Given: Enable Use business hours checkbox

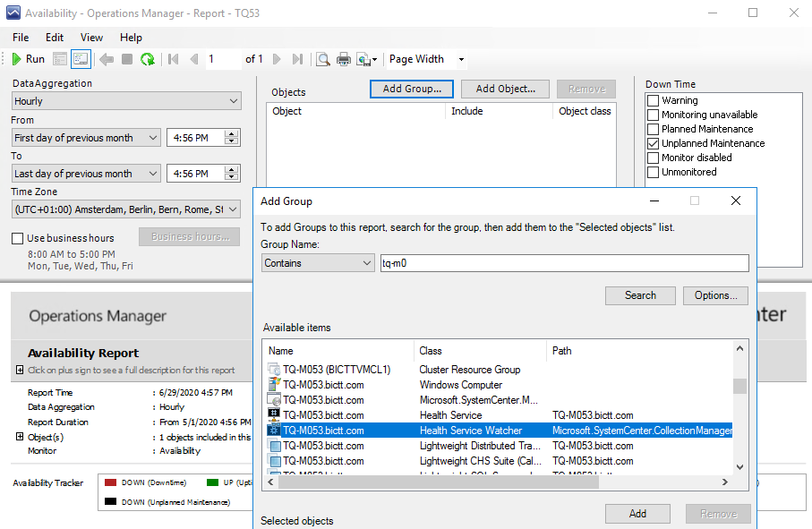Looking at the screenshot, I should point(18,238).
